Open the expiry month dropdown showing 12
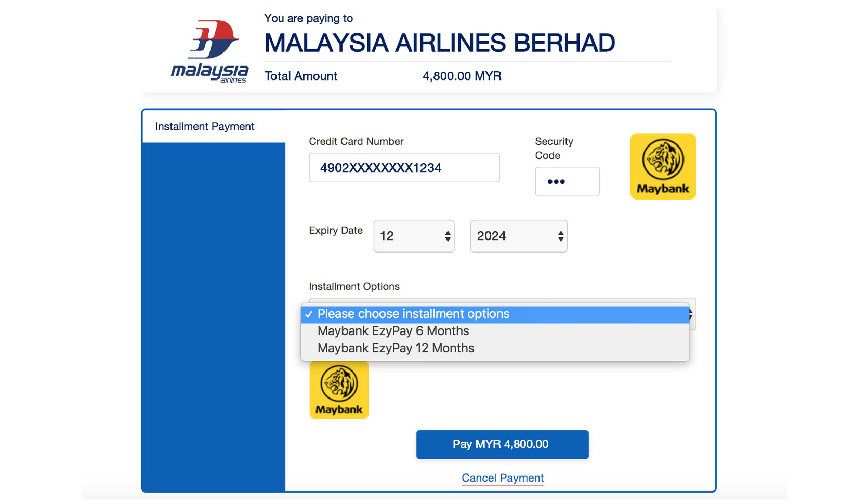868x504 pixels. pos(414,236)
